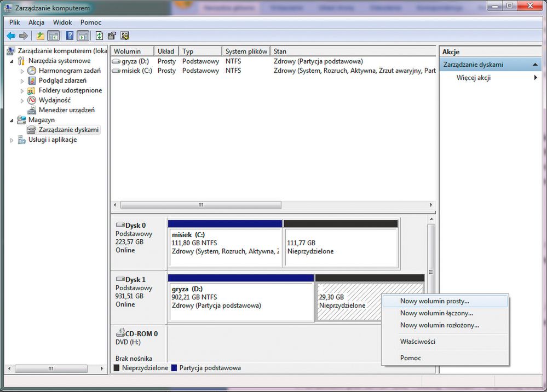Expand the Podgląd zdarzeń node

tap(22, 81)
